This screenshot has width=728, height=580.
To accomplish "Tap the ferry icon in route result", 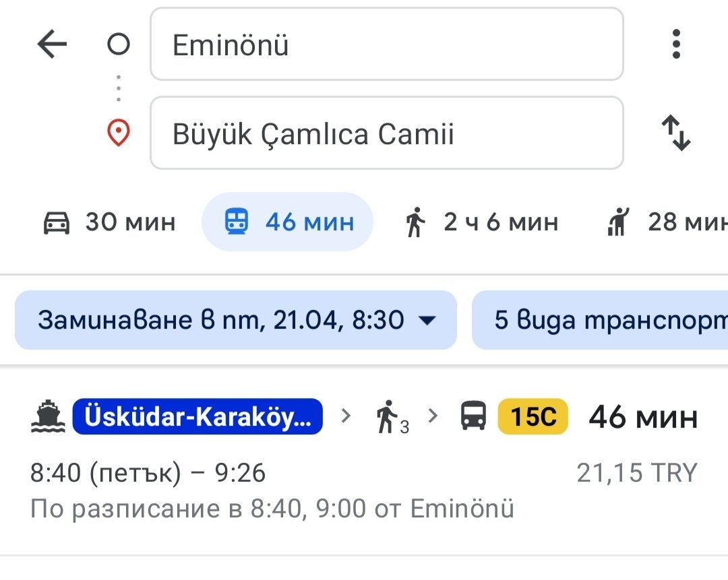I will (48, 417).
